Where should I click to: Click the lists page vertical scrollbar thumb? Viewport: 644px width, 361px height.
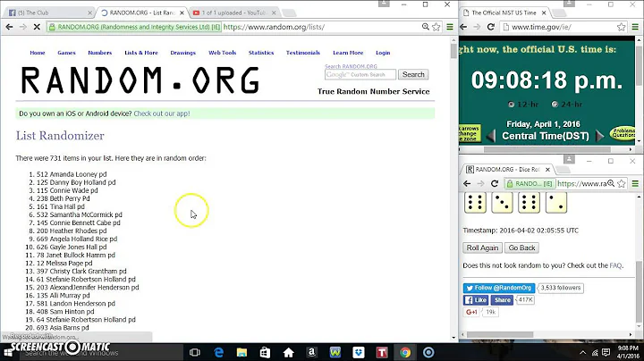[453, 50]
